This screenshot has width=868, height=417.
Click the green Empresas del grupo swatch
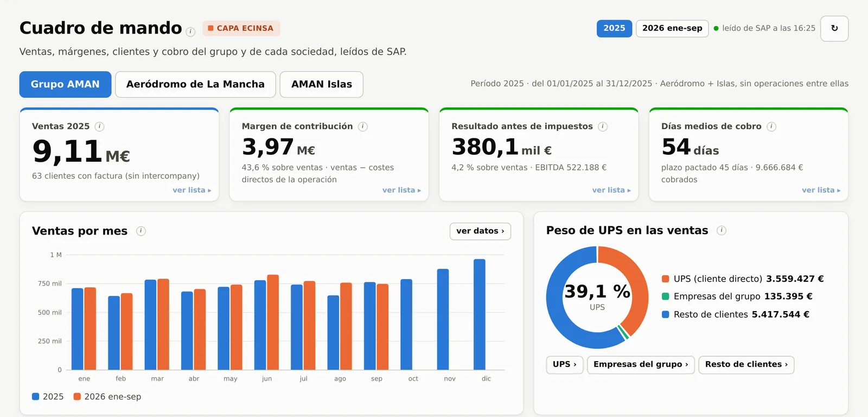666,296
